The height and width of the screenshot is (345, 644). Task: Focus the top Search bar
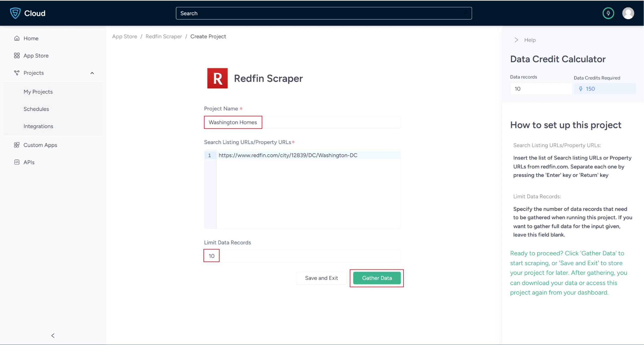(324, 13)
